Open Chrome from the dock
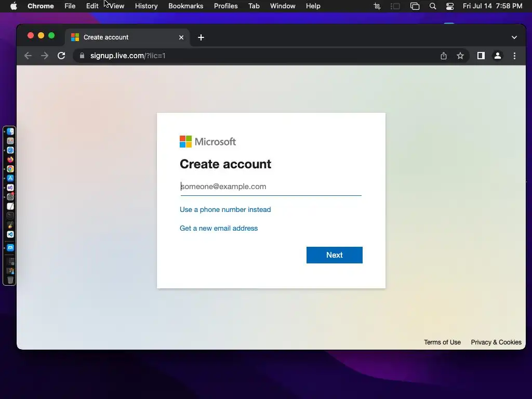The height and width of the screenshot is (399, 532). [x=10, y=169]
